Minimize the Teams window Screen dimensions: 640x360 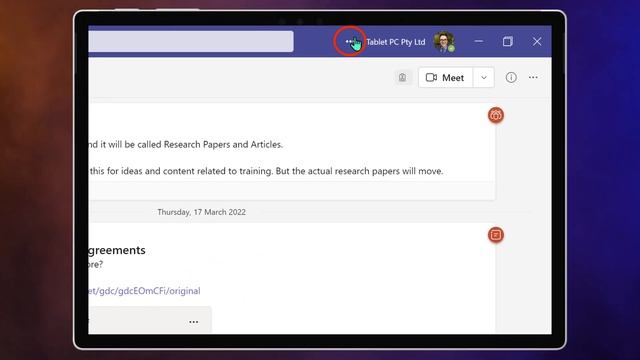(479, 41)
